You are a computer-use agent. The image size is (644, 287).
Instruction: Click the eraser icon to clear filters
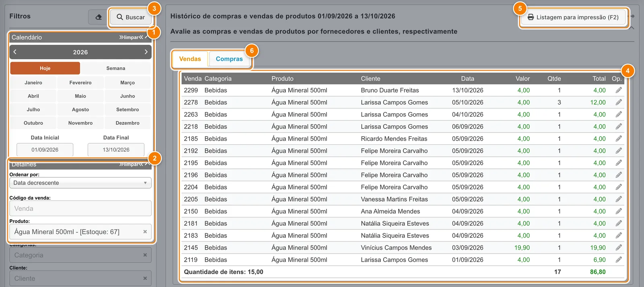click(x=98, y=17)
